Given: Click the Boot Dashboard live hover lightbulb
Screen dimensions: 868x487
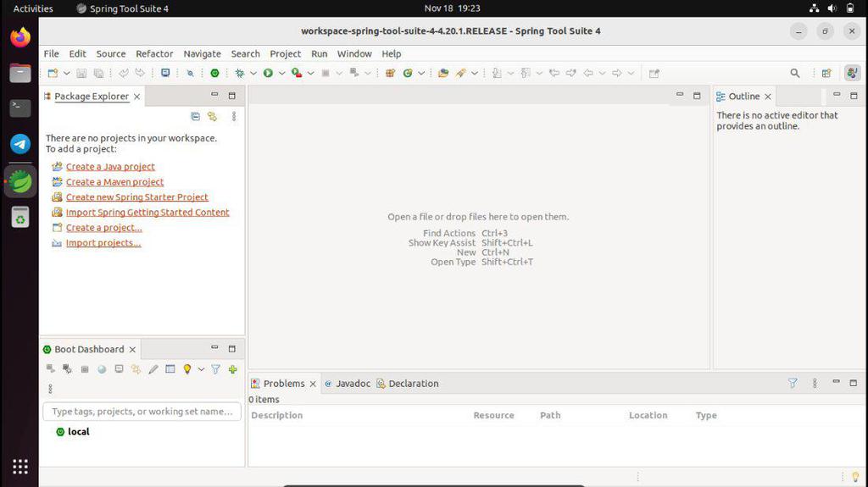Looking at the screenshot, I should (x=187, y=369).
